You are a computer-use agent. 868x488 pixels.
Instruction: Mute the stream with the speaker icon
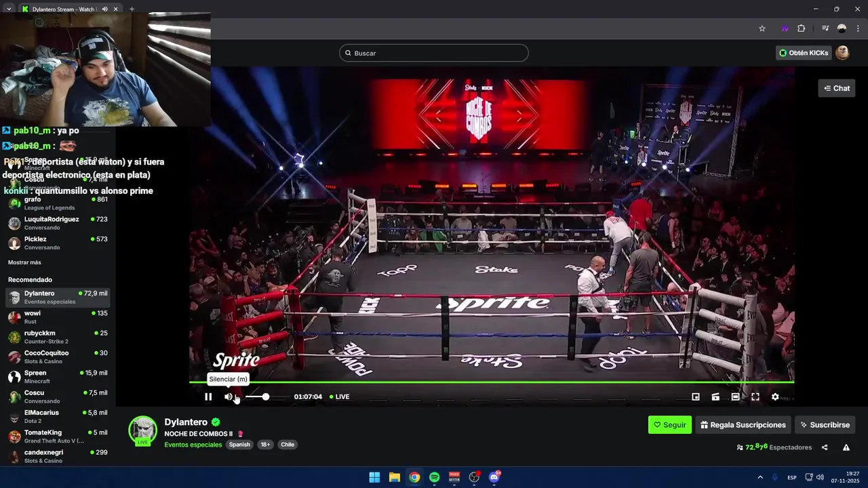coord(229,396)
